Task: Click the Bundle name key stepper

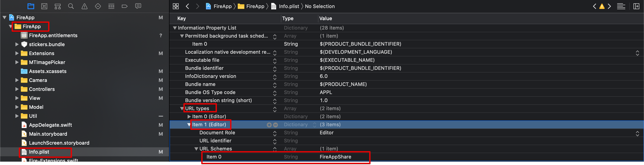Action: coord(275,85)
